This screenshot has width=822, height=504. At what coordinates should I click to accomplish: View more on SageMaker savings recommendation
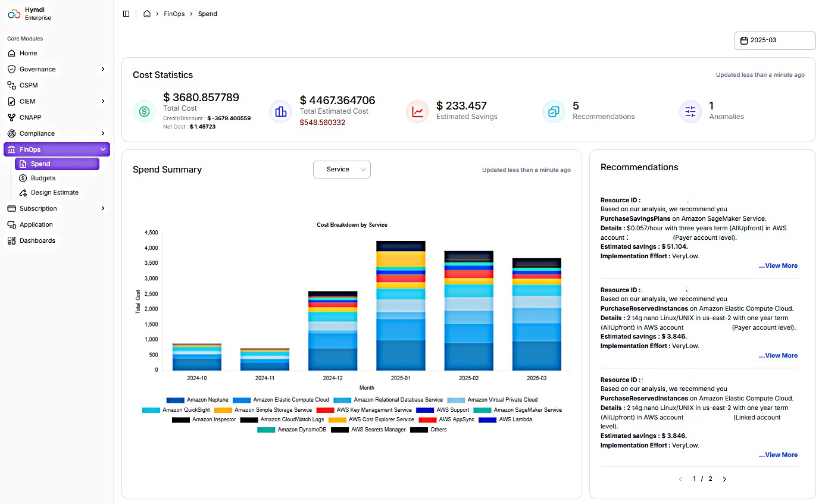(x=778, y=265)
